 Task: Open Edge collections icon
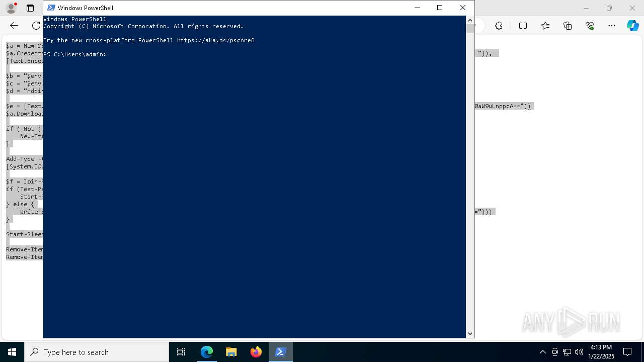568,26
